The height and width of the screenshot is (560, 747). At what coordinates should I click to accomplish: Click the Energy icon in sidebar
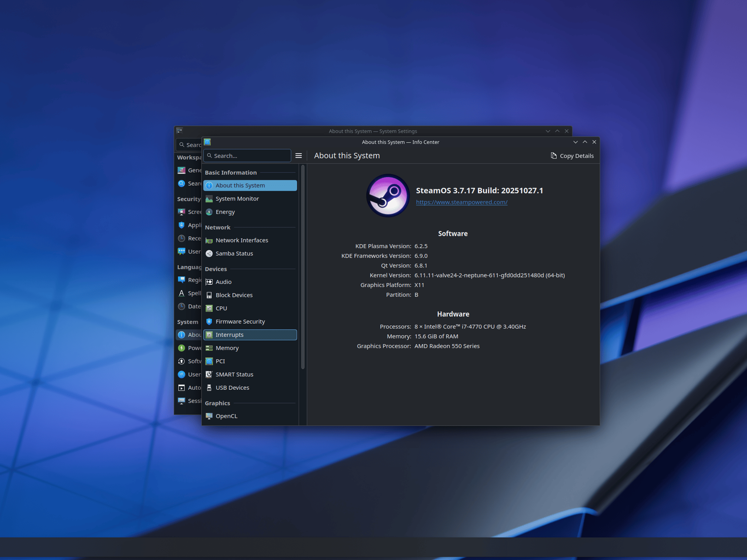click(209, 212)
